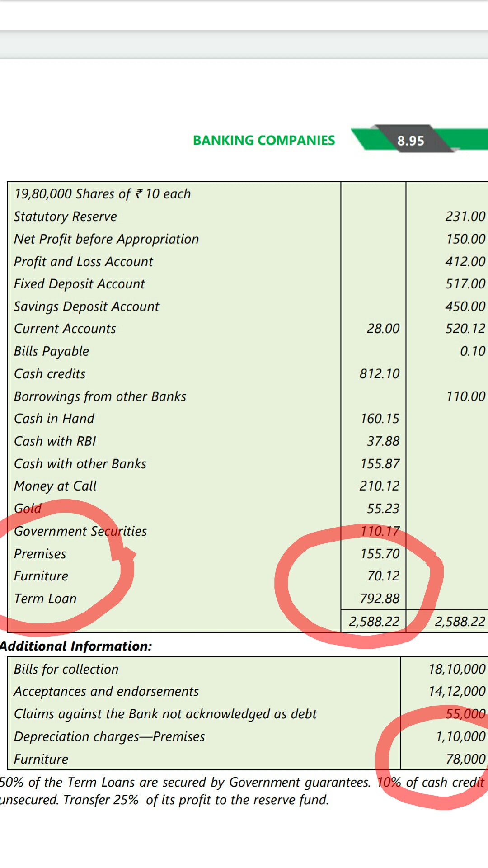Click the rupee symbol in shares row
Screen dimensions: 488x868
(139, 193)
